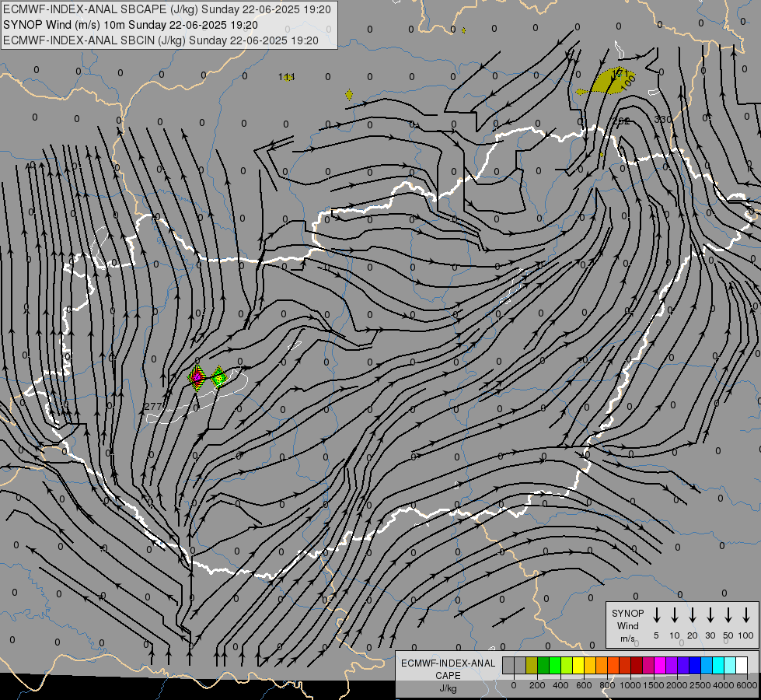Click the 20 label in wind legend
Image resolution: width=761 pixels, height=700 pixels.
point(692,635)
